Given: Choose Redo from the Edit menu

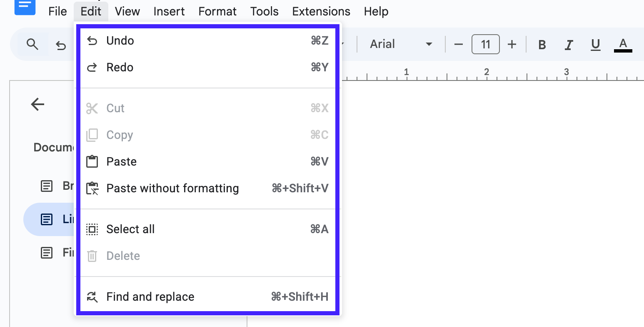Looking at the screenshot, I should click(120, 68).
